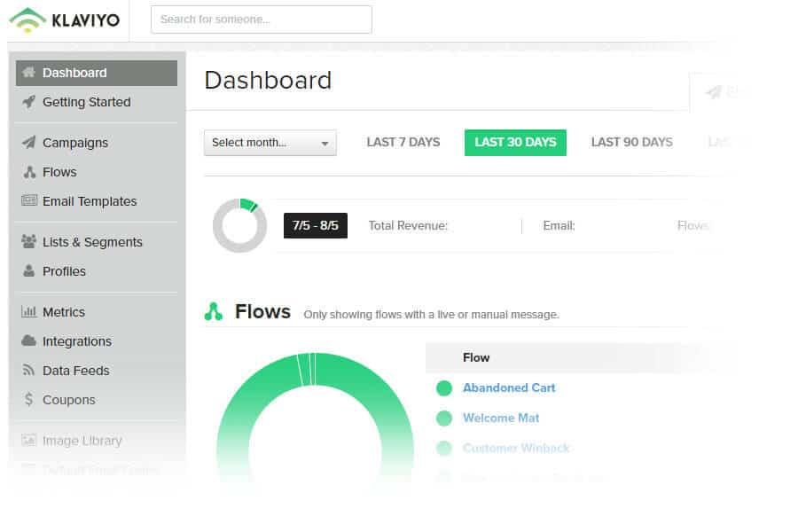Open the Select month dropdown
This screenshot has height=532, width=798.
pyautogui.click(x=270, y=143)
